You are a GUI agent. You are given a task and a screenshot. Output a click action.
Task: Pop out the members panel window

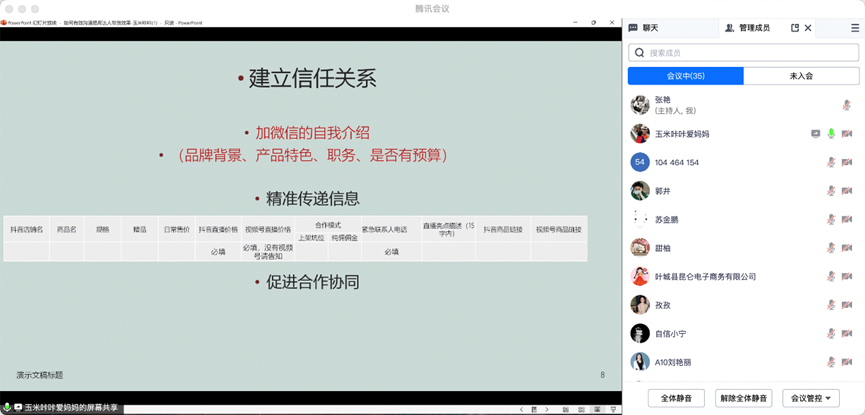[795, 28]
